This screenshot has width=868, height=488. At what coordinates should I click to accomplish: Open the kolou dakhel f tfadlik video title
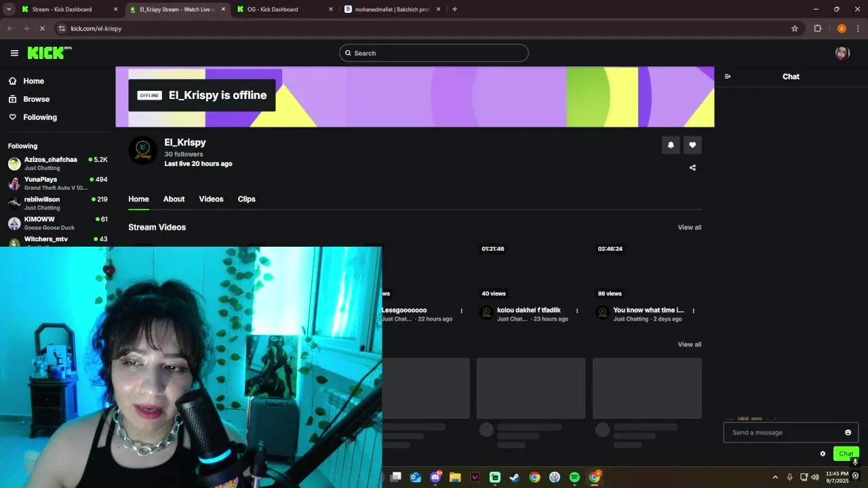[x=529, y=310]
